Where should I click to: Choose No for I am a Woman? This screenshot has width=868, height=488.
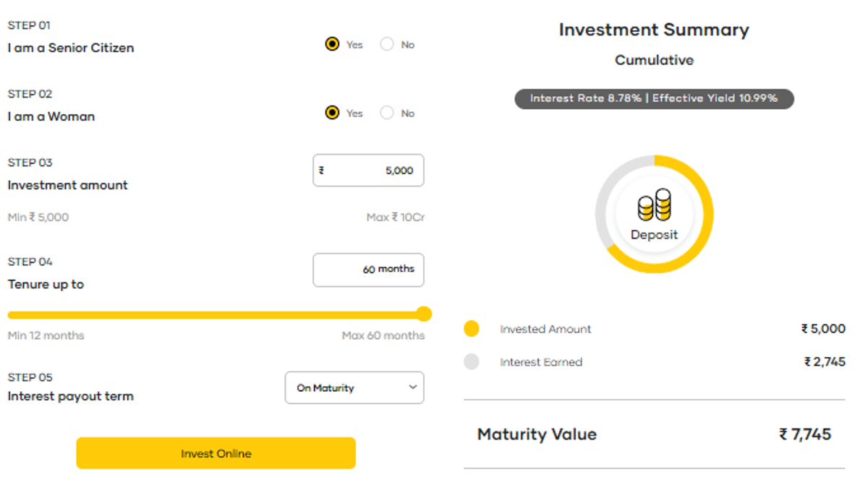tap(387, 113)
